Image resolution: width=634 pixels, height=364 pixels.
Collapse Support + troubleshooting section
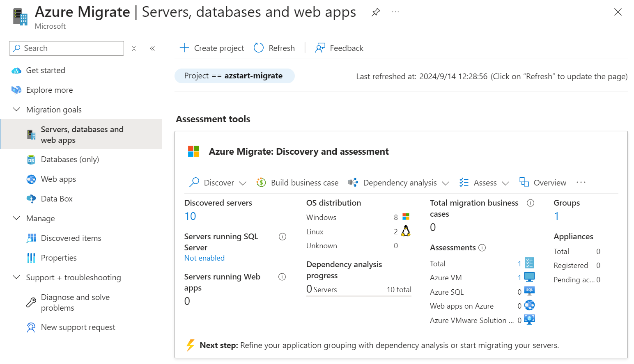click(x=17, y=277)
